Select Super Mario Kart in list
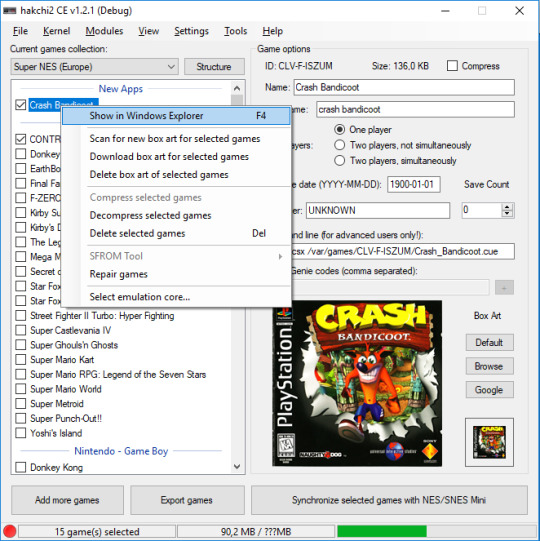This screenshot has width=540, height=541. tap(62, 360)
